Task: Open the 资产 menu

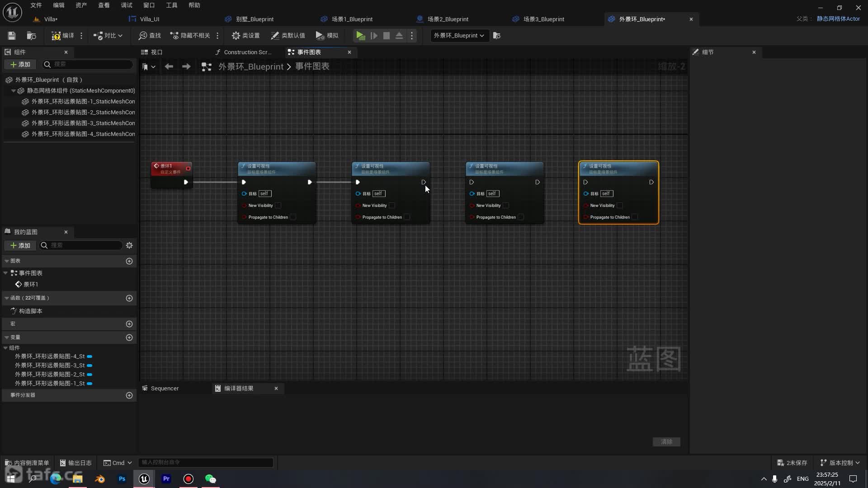Action: coord(81,5)
